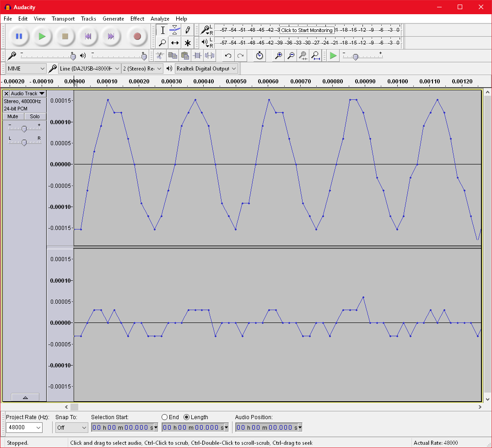This screenshot has height=448, width=492.
Task: Click the Paste clipboard icon
Action: (185, 56)
